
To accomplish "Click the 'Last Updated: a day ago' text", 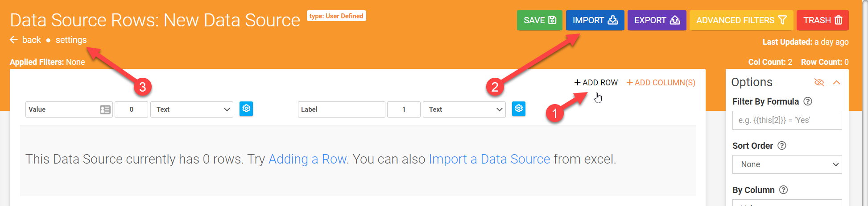I will tap(806, 42).
